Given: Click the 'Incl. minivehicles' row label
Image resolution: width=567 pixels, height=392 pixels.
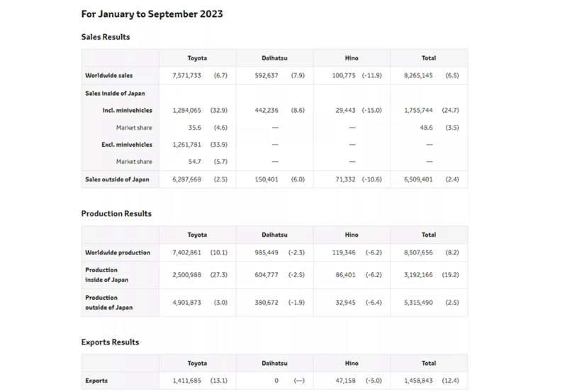Looking at the screenshot, I should coord(128,111).
